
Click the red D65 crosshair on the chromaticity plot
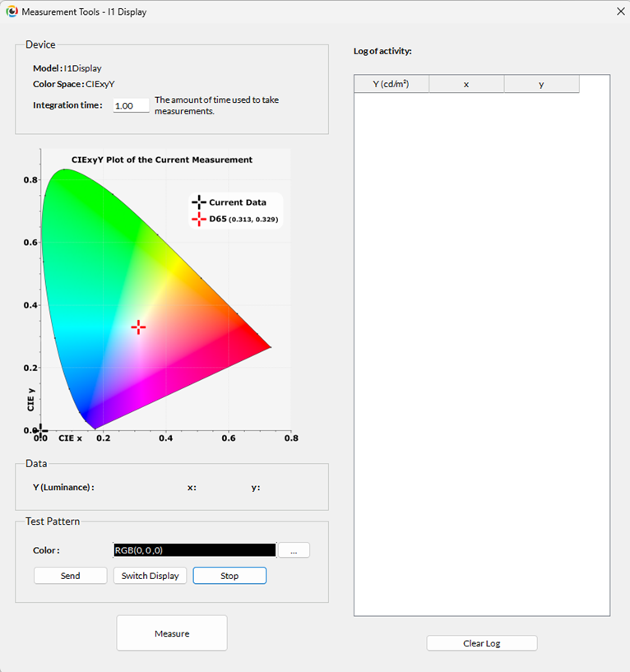click(x=138, y=327)
